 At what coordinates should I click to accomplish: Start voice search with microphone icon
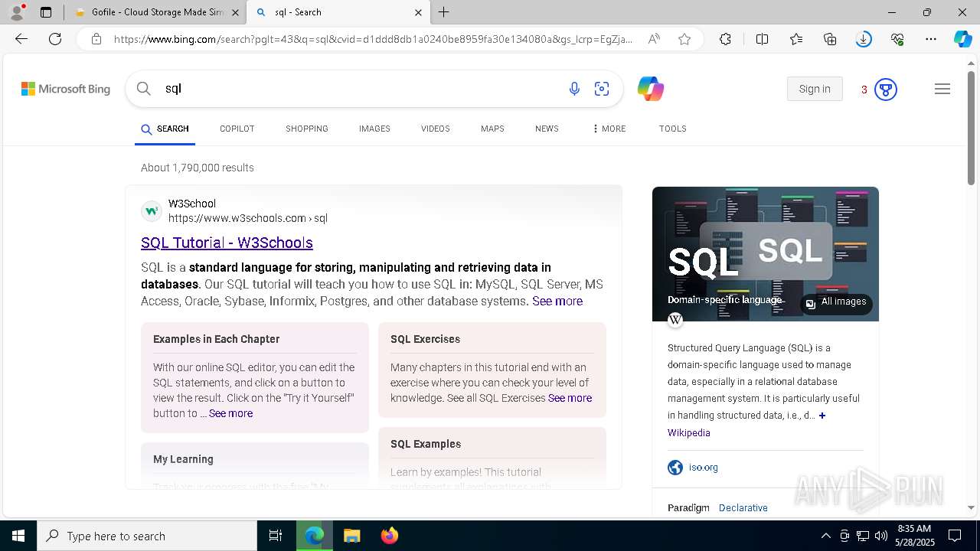click(x=574, y=89)
